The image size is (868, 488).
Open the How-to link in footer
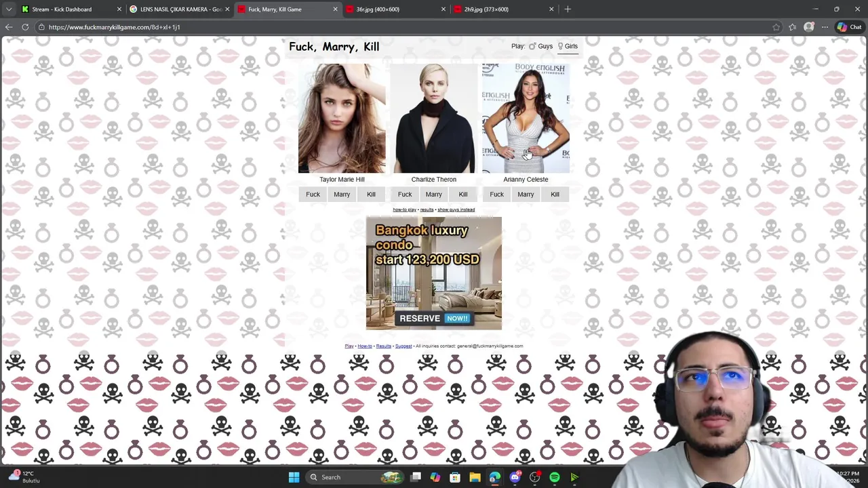click(x=365, y=346)
